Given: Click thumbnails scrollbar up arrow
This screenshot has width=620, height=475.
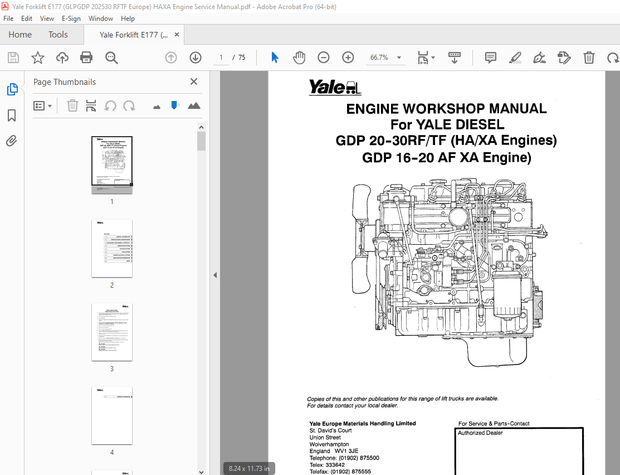Looking at the screenshot, I should coord(201,127).
